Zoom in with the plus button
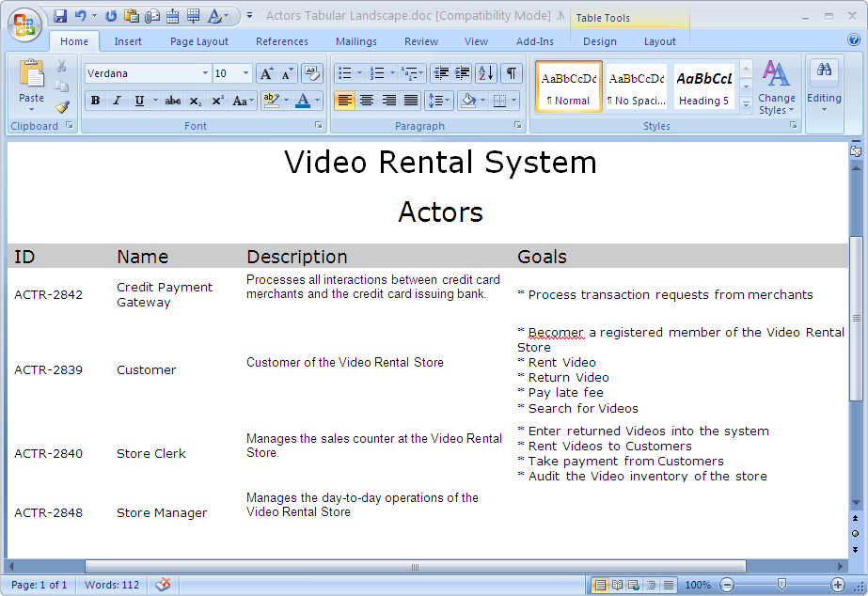The image size is (868, 596). (x=838, y=585)
